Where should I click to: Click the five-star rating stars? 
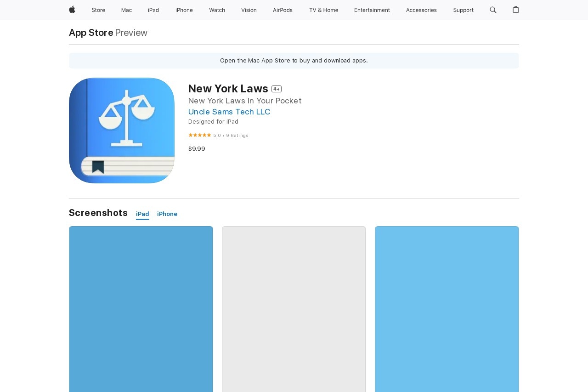click(200, 135)
